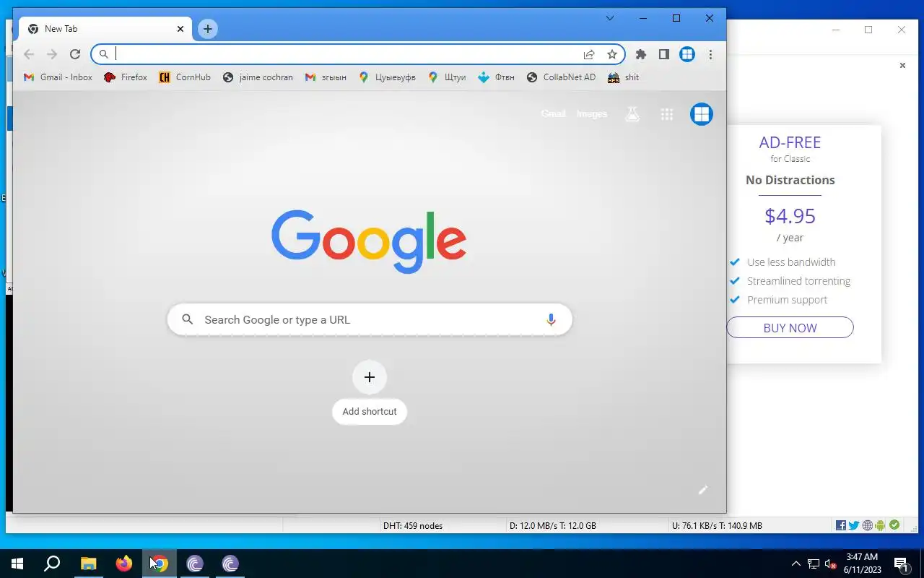Select the New Tab tab
The image size is (924, 578).
coord(105,29)
